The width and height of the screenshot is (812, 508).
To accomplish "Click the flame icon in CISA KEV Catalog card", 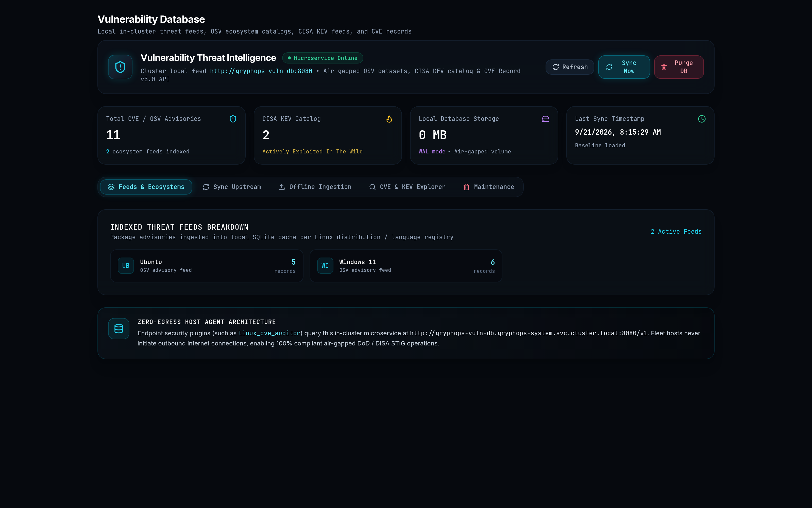I will pyautogui.click(x=389, y=119).
